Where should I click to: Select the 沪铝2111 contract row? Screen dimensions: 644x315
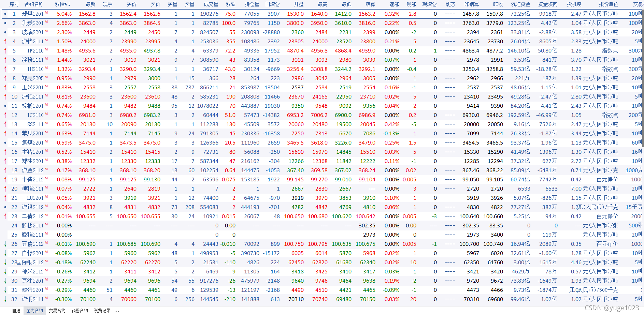[x=322, y=97]
